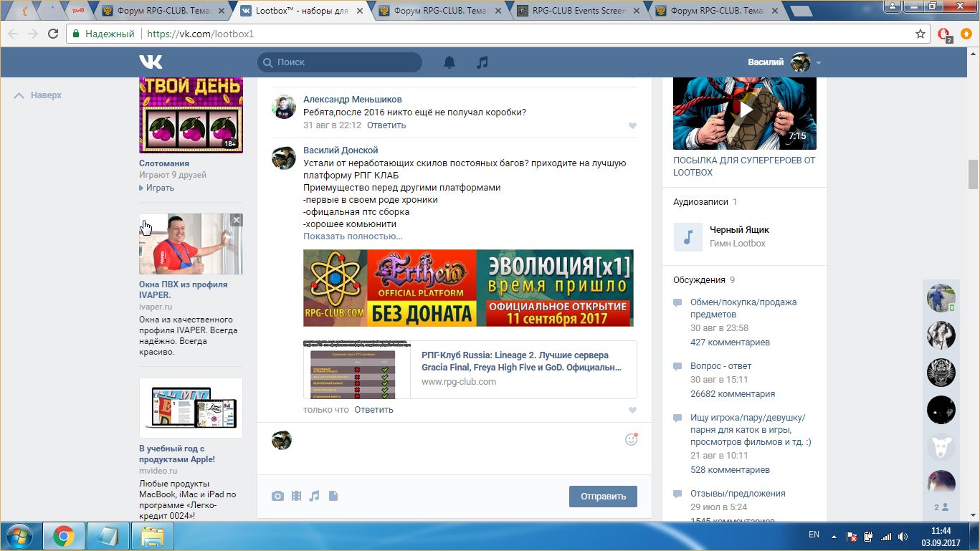Reload the page with refresh button
This screenshot has width=980, height=551.
click(53, 34)
